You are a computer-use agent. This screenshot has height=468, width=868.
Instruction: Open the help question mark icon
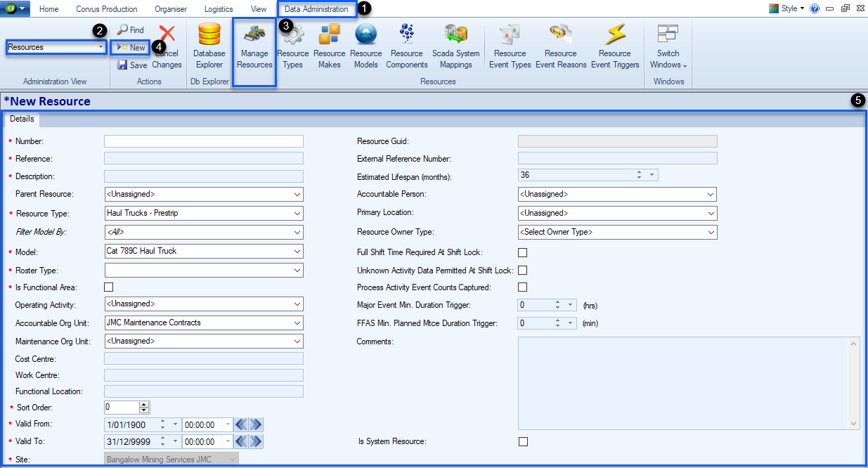tap(815, 9)
